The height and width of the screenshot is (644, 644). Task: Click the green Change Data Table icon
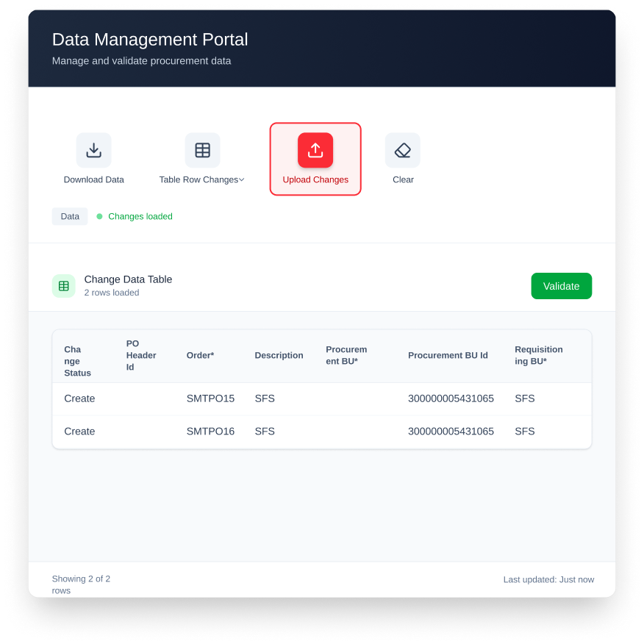pos(64,286)
